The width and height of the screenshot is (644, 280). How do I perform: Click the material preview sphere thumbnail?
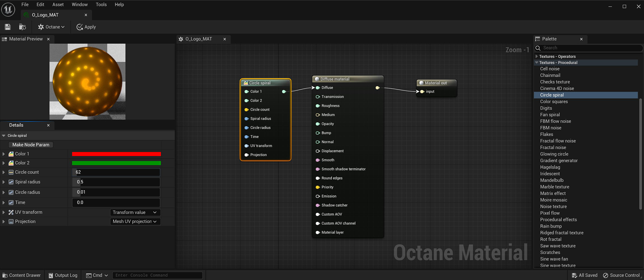point(87,82)
